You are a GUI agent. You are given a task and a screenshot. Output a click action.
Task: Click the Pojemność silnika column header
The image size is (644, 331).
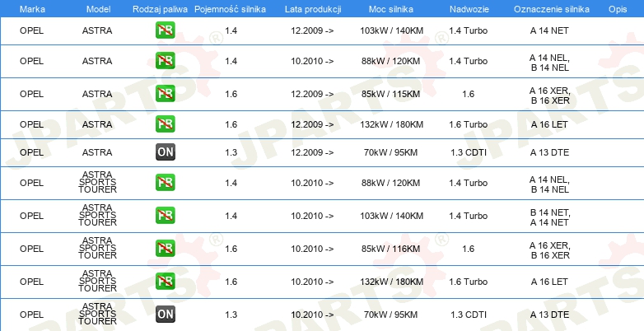pos(231,7)
